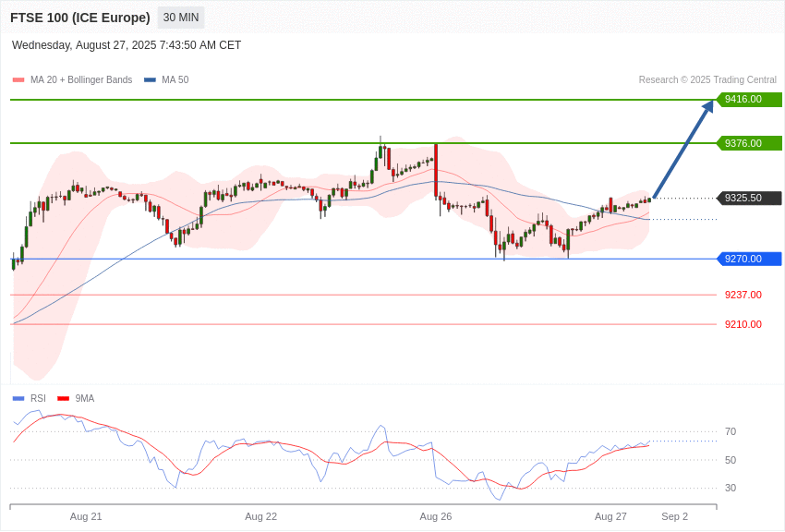This screenshot has width=785, height=532.
Task: Click the 9237.00 support level label
Action: click(x=742, y=295)
